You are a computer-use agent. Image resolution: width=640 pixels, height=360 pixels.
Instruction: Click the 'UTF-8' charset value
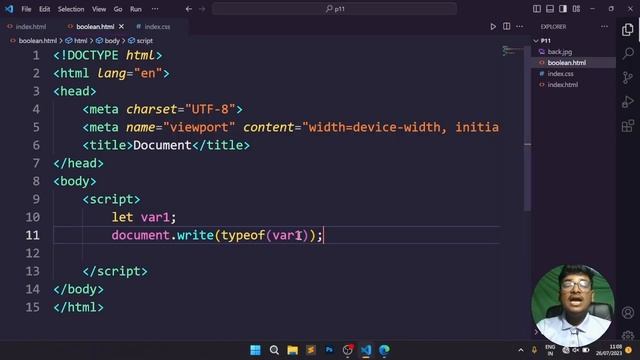[210, 109]
